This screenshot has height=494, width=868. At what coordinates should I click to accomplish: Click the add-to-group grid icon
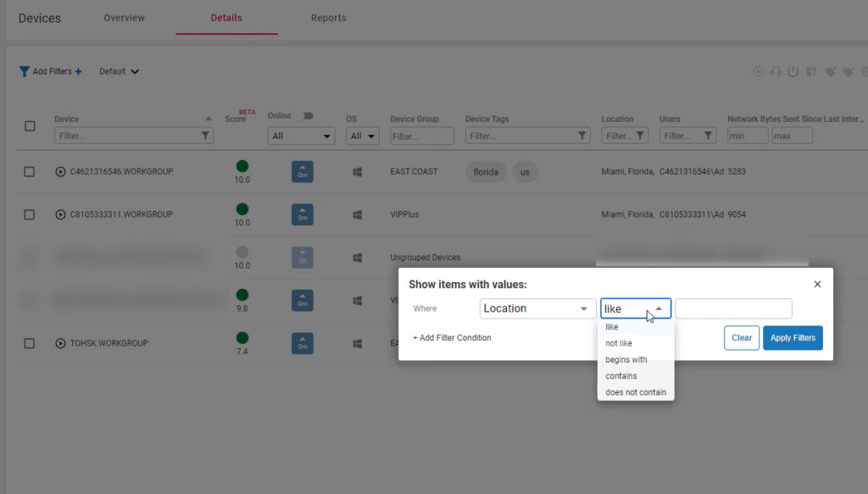[x=811, y=72]
